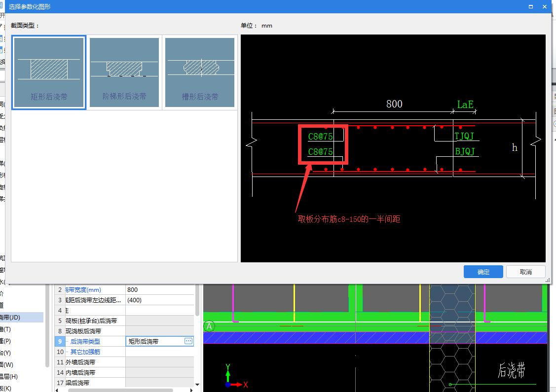556x392 pixels.
Task: Click the LaE dimension label in diagram
Action: pos(465,105)
